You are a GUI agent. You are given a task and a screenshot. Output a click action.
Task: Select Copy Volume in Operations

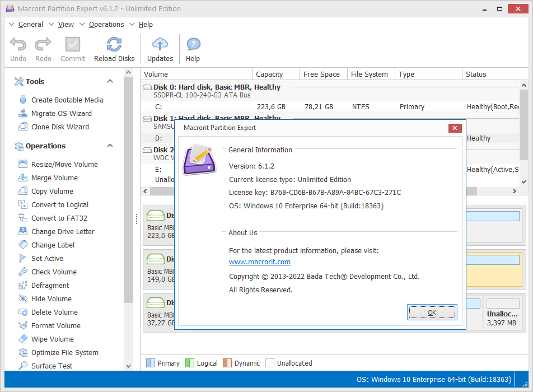coord(52,192)
